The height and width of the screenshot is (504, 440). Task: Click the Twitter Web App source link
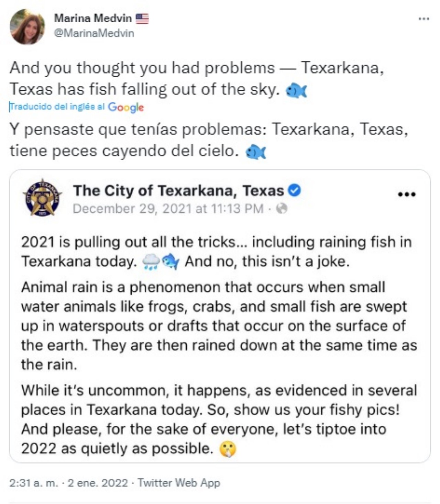click(179, 483)
